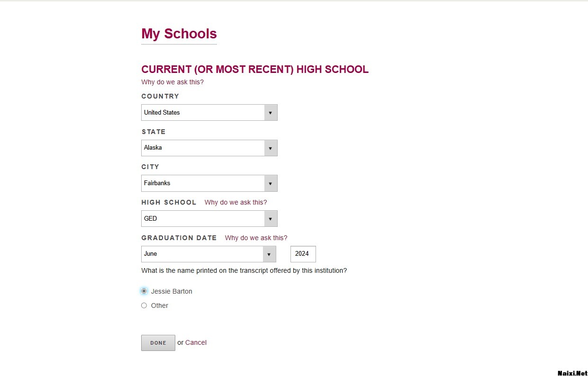Screen dimensions: 588x377
Task: Click the June value in graduation month
Action: 151,254
